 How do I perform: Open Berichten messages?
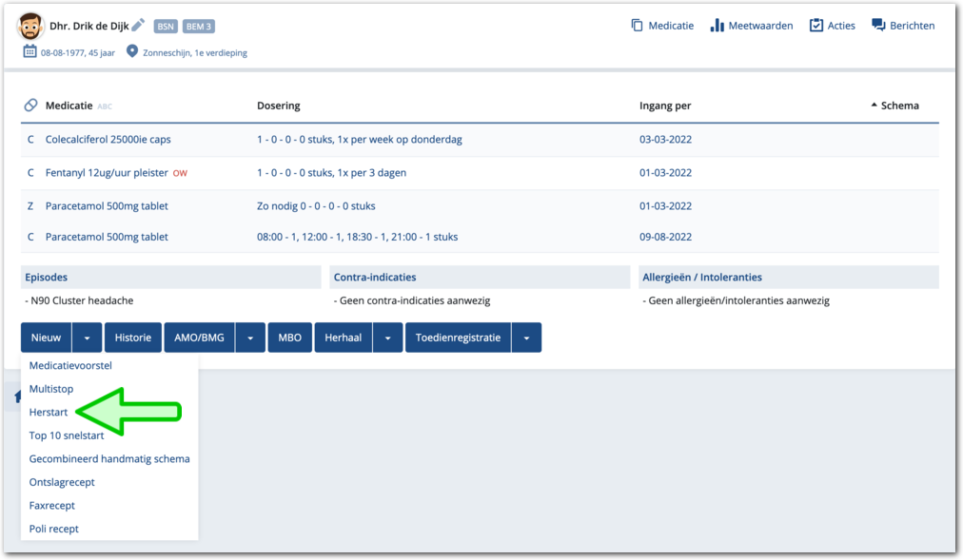[x=903, y=26]
